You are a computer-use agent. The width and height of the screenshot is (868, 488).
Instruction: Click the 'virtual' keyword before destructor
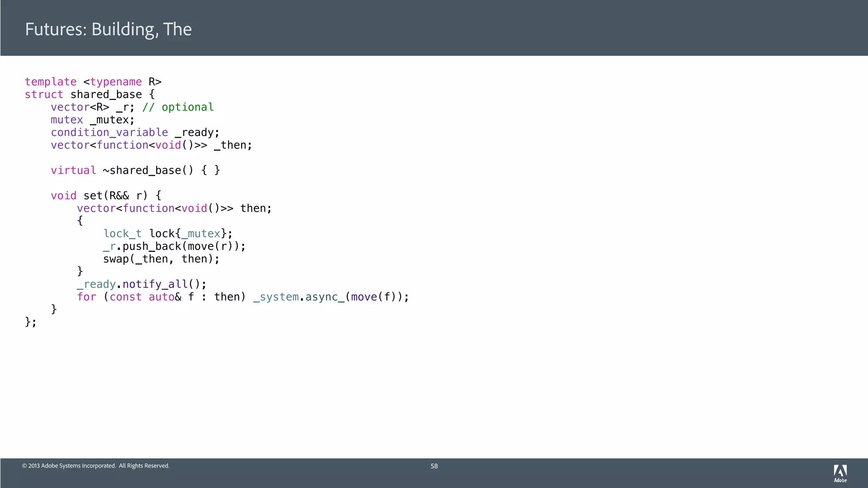coord(73,170)
